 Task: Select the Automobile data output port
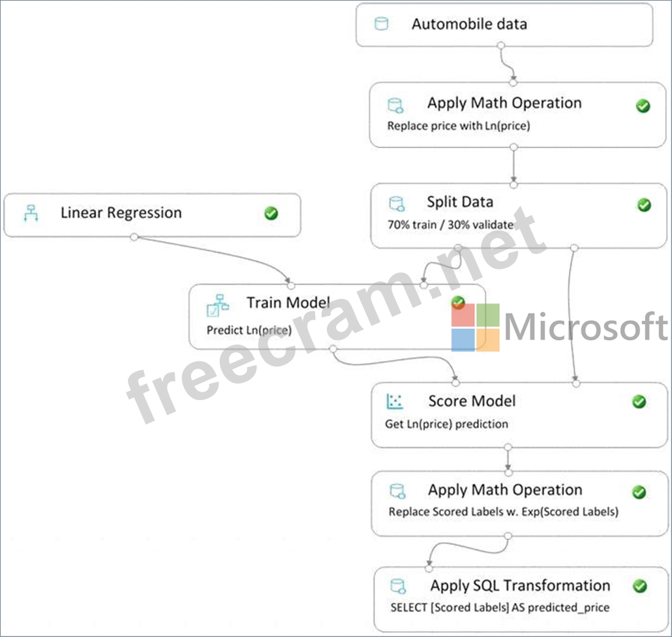(501, 46)
